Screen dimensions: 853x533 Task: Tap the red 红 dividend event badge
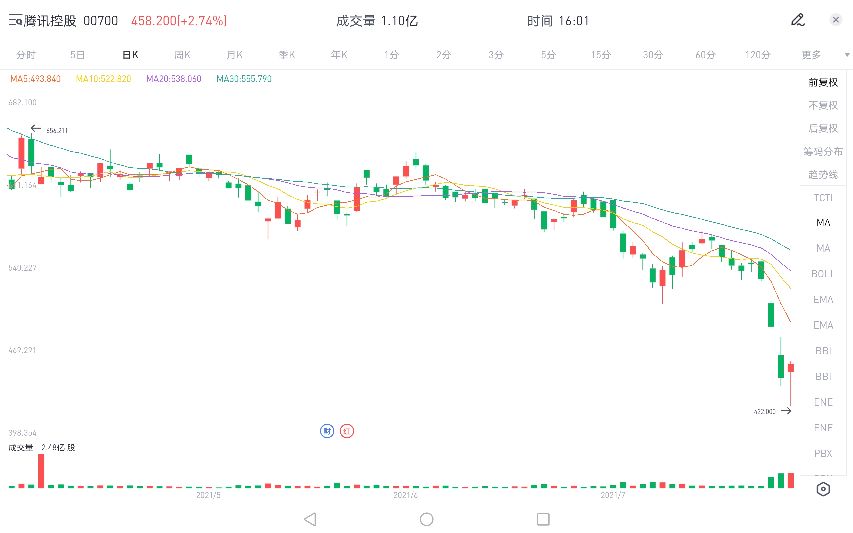click(347, 431)
